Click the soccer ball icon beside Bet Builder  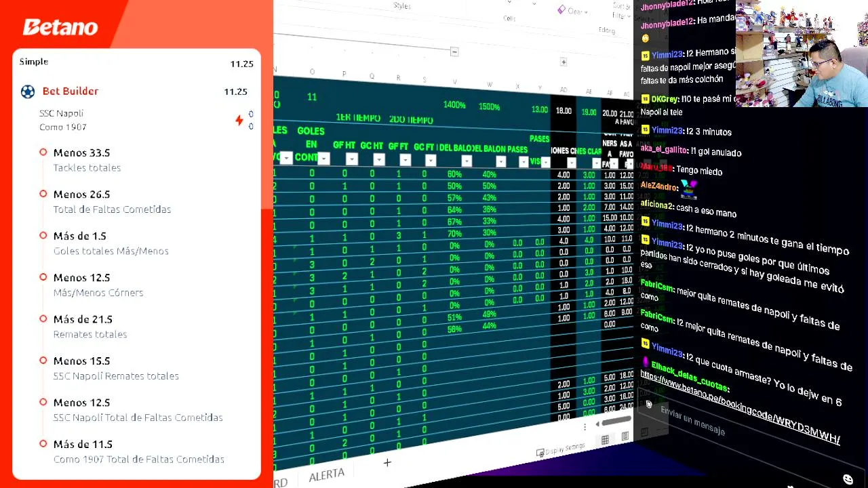tap(28, 91)
